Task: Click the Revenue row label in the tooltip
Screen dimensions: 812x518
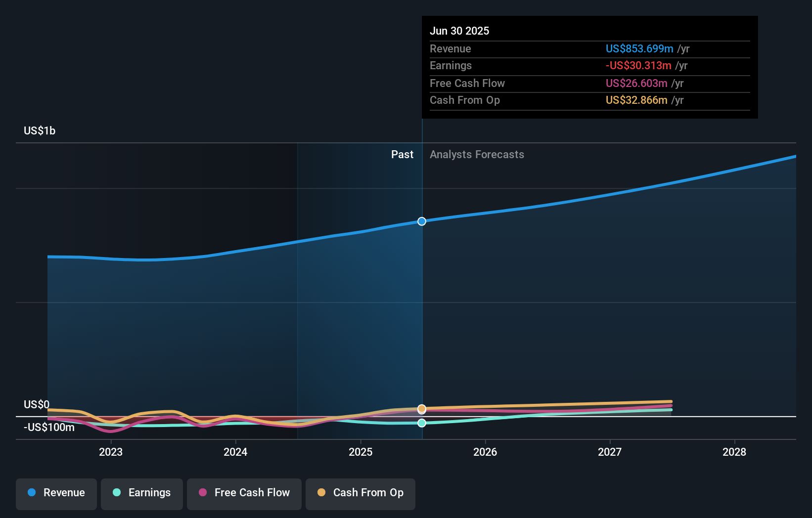Action: [x=451, y=49]
